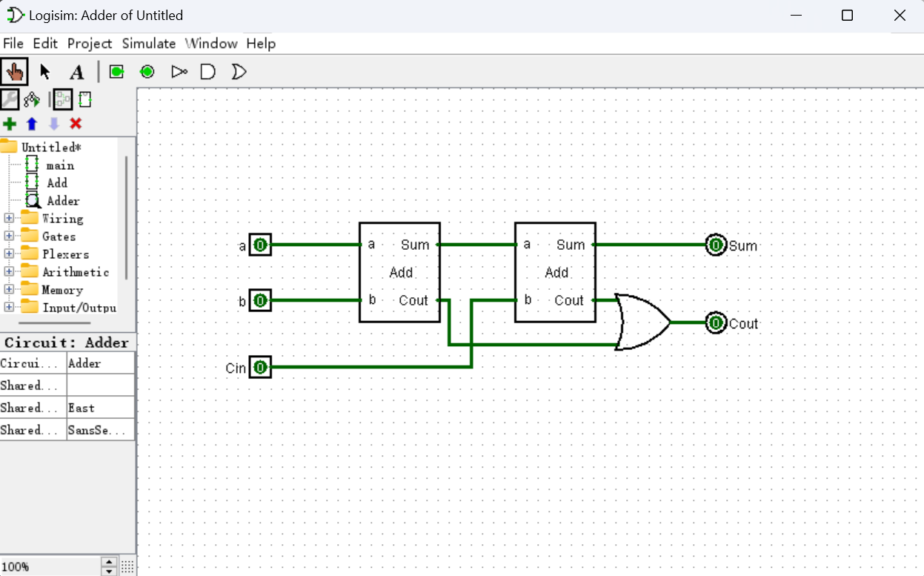Increase zoom with the up stepper arrow
Screen dimensions: 924x576
click(109, 562)
